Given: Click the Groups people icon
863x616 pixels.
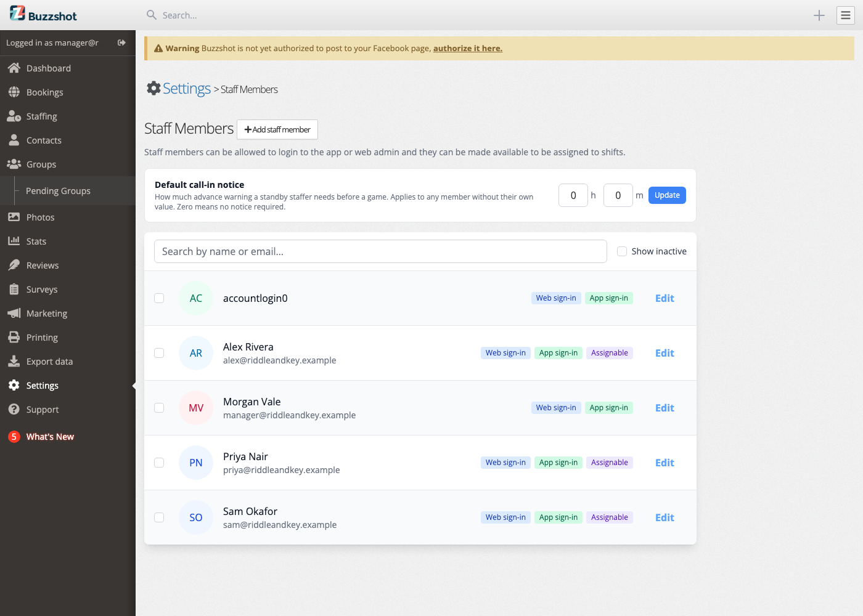Looking at the screenshot, I should [14, 164].
